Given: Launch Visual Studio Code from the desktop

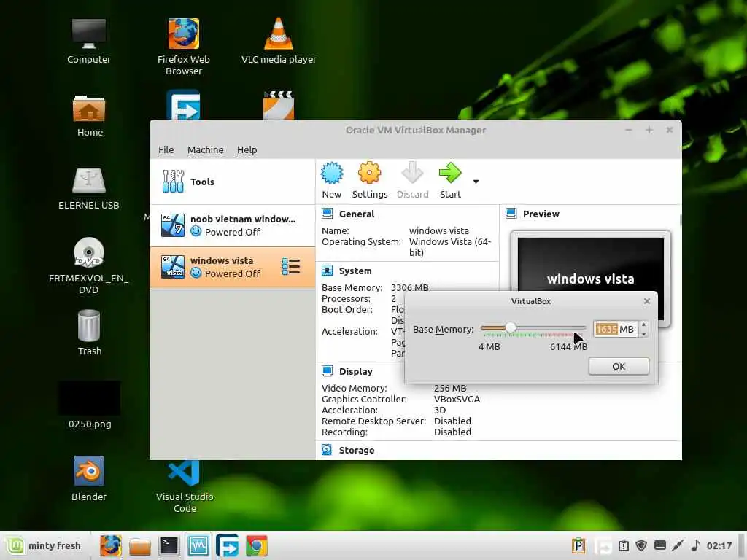Looking at the screenshot, I should (185, 486).
